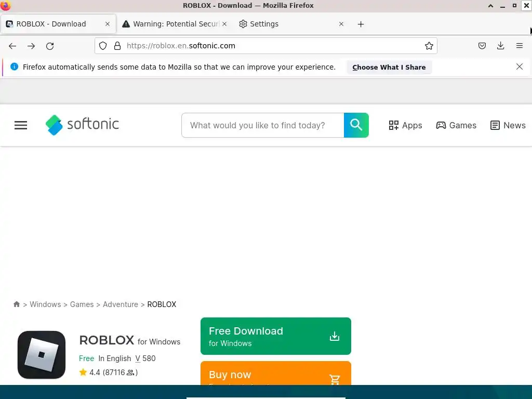Go back to the previous page
Screen dimensions: 532x399
pos(12,46)
